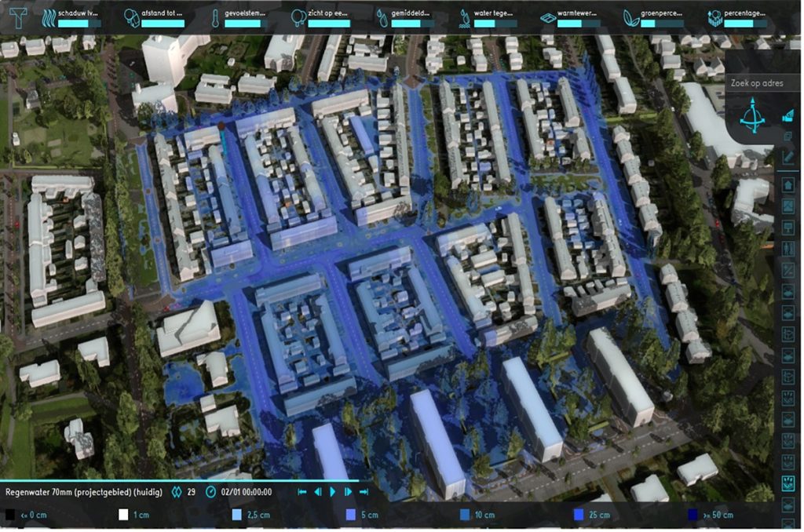Open the 'zicht op ee...' indicator

320,17
